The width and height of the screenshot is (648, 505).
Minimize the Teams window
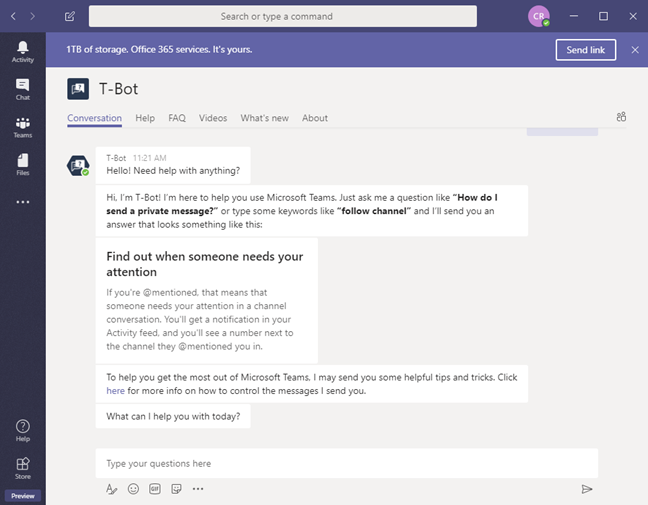(x=574, y=16)
